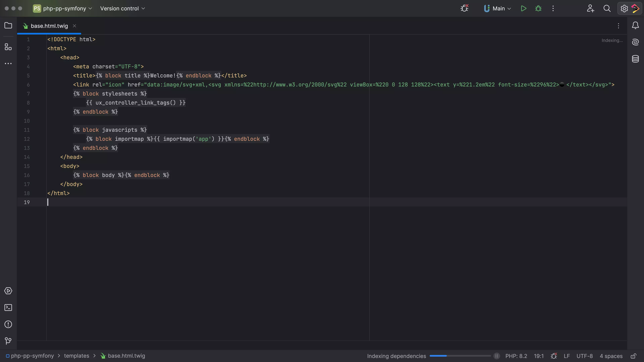The image size is (644, 362).
Task: Open the Terminal tool window
Action: point(8,308)
